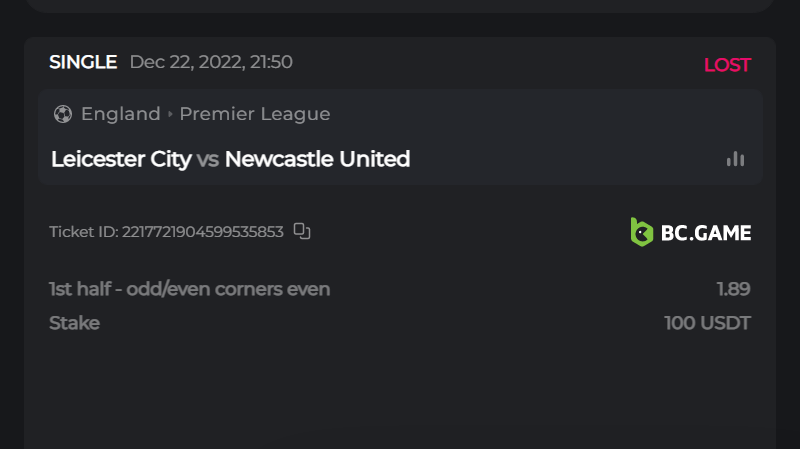Screen dimensions: 800x449
Task: Click the "vs" text between teams
Action: pyautogui.click(x=208, y=159)
